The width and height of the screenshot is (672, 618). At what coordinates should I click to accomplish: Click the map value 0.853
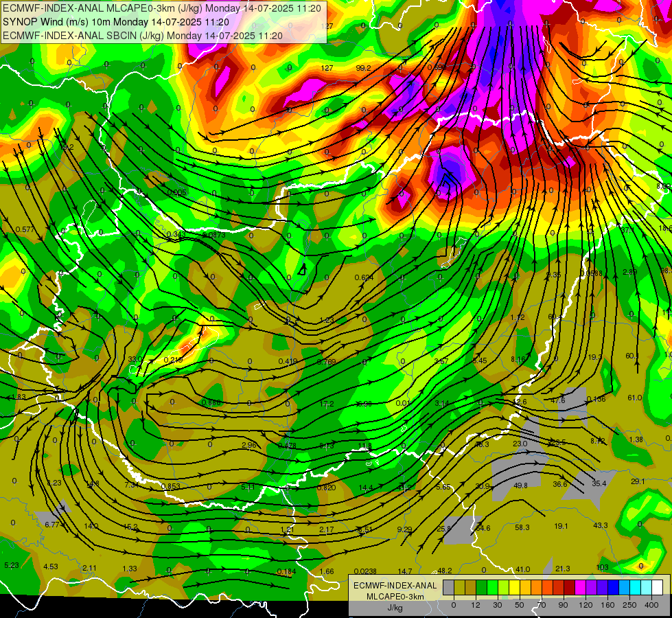170,486
